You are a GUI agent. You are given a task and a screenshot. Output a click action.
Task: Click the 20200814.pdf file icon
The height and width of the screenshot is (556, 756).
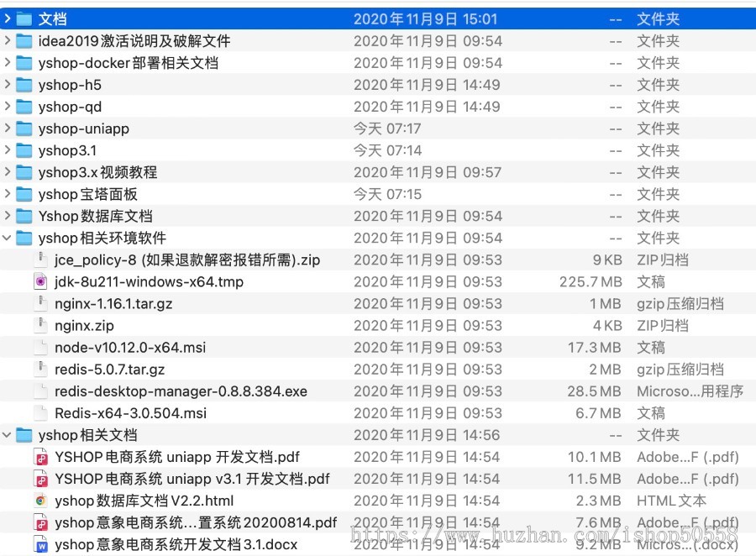(x=41, y=522)
